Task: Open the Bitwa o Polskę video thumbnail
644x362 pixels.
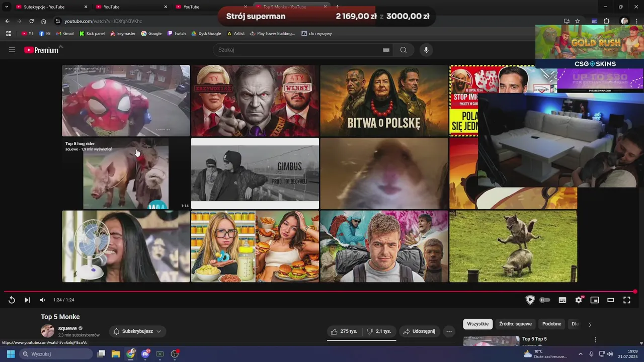Action: [x=384, y=101]
